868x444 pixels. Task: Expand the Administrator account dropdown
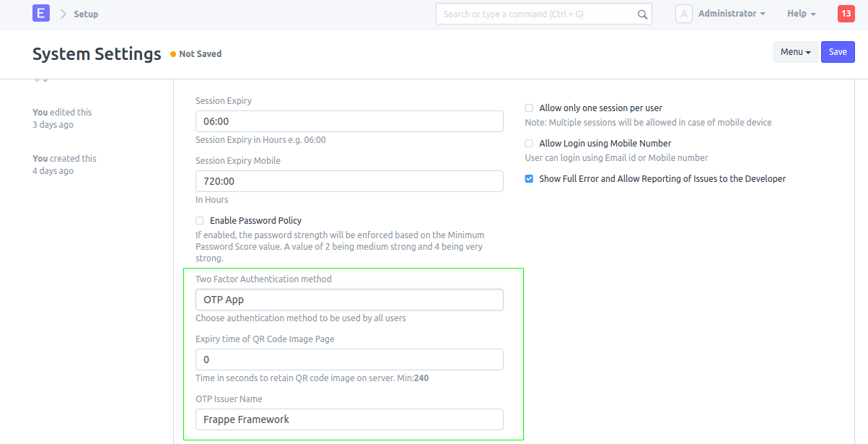[x=732, y=13]
